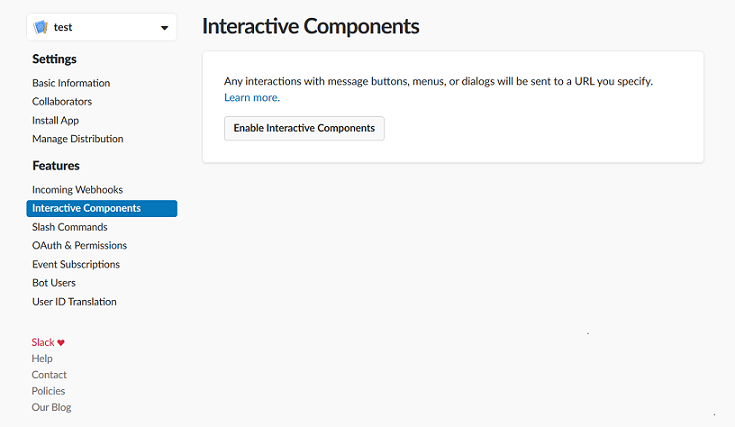Open Event Subscriptions page
Viewport: 735px width, 427px height.
(x=76, y=264)
